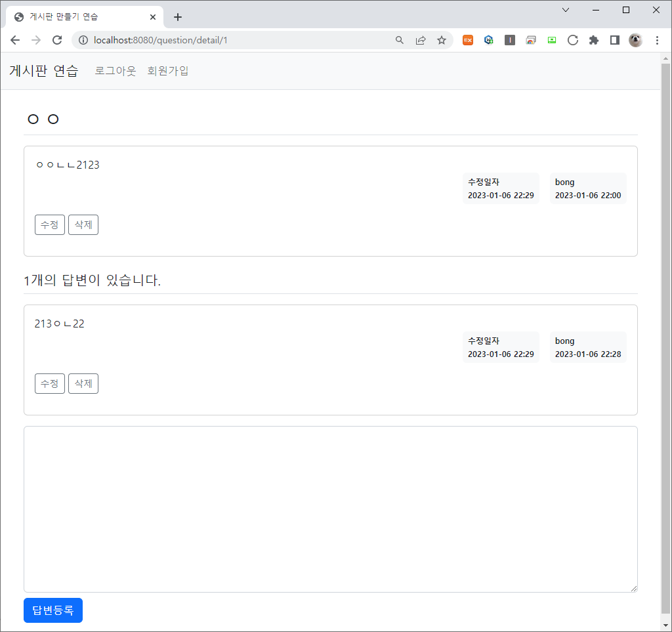Viewport: 672px width, 632px height.
Task: Open the Extensions puzzle piece menu
Action: [593, 40]
